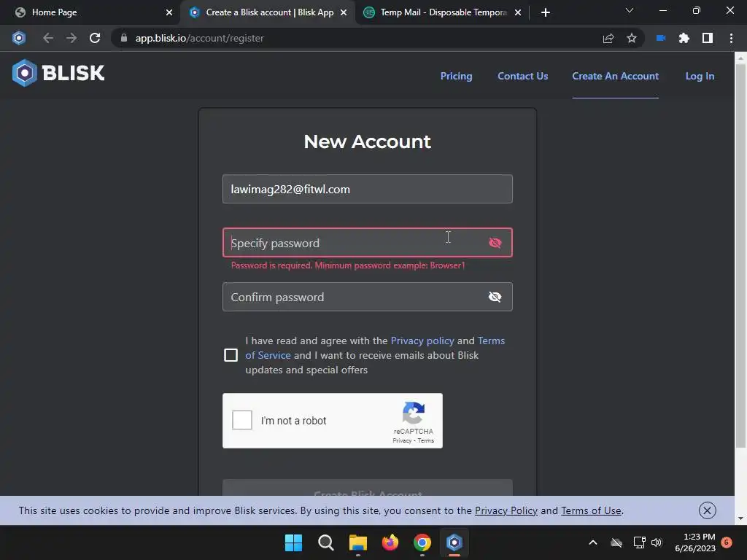Toggle visibility of the Confirm password field
Image resolution: width=747 pixels, height=560 pixels.
tap(495, 297)
